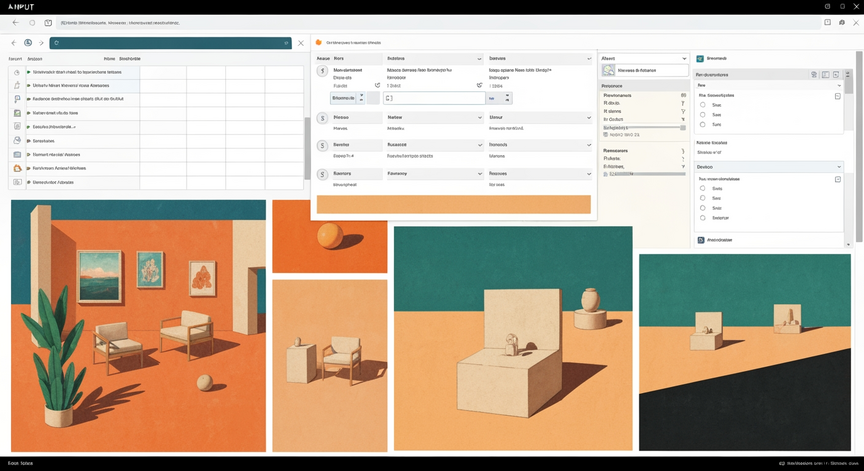
Task: Select the first radio in the lower group
Action: coord(703,188)
